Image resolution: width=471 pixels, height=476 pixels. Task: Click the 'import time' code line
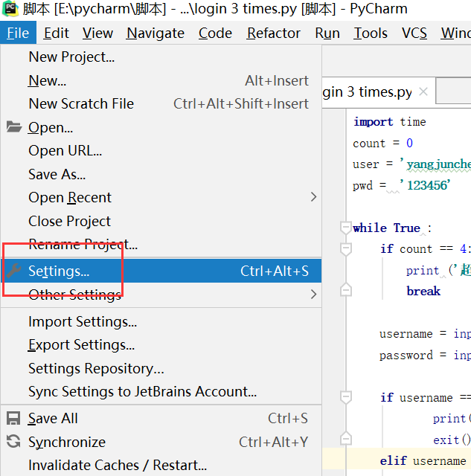[x=390, y=122]
